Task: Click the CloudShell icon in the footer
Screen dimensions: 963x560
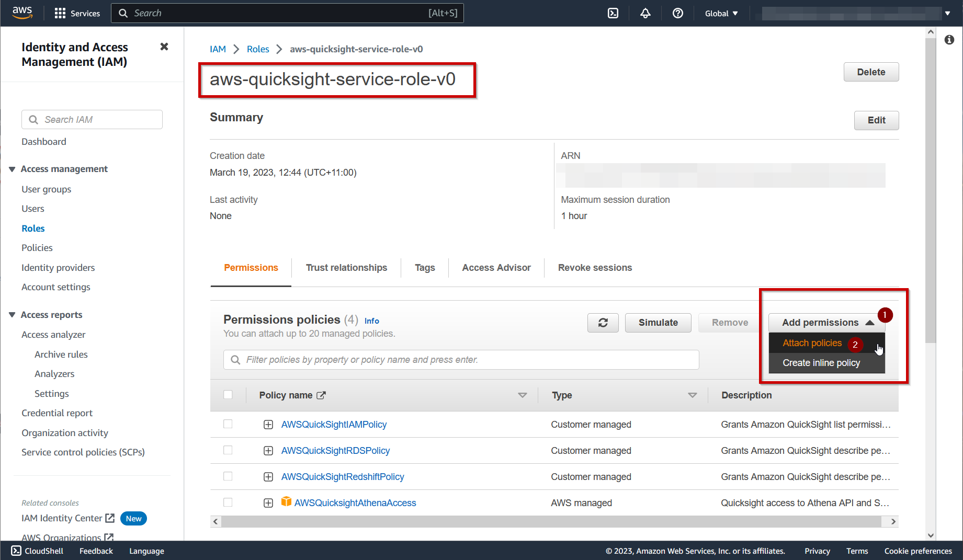Action: (16, 551)
